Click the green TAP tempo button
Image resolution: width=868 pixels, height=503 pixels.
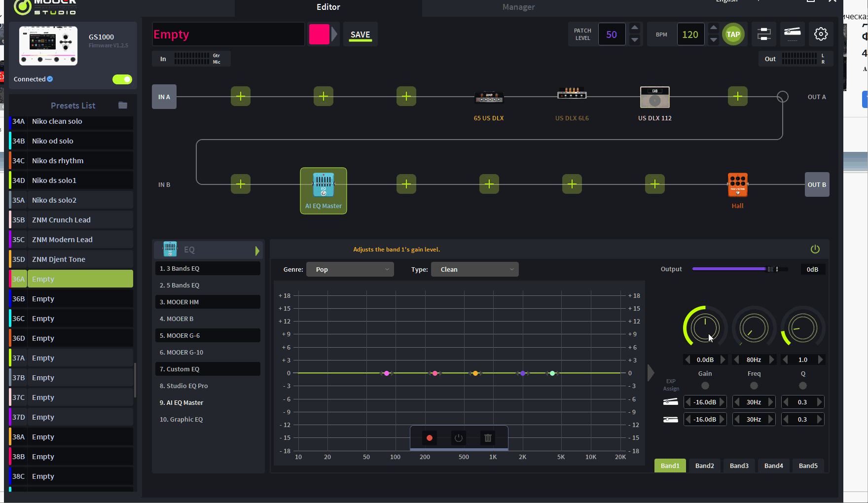[733, 35]
